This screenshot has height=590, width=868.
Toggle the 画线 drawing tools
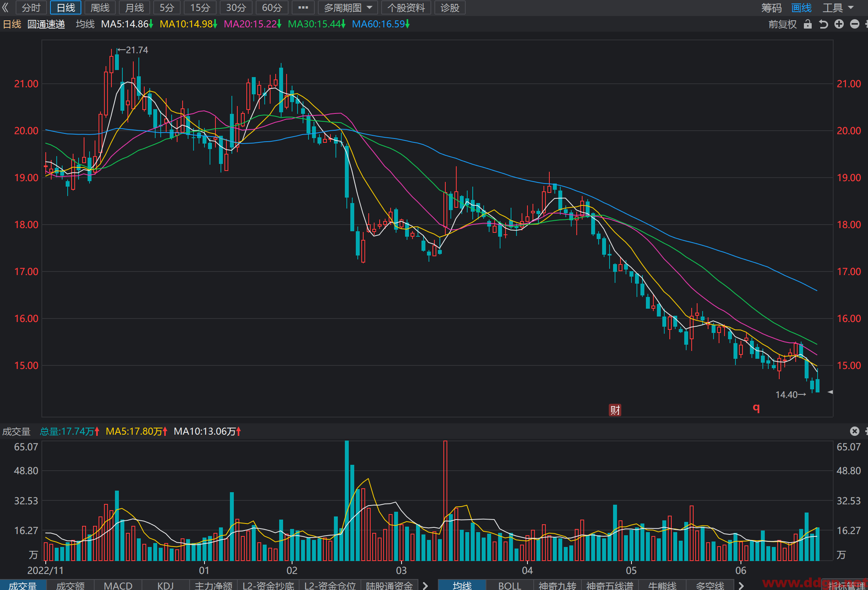(802, 8)
